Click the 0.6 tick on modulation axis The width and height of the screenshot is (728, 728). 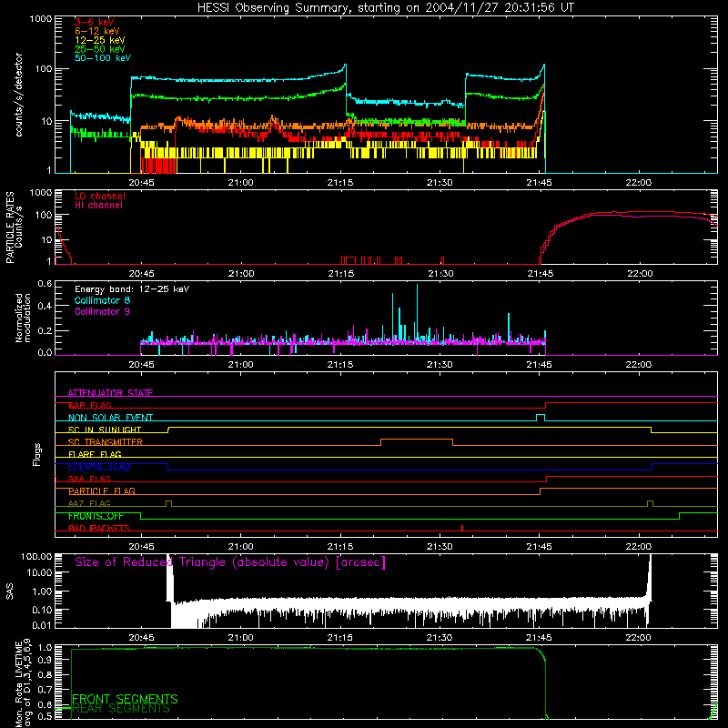coord(45,283)
